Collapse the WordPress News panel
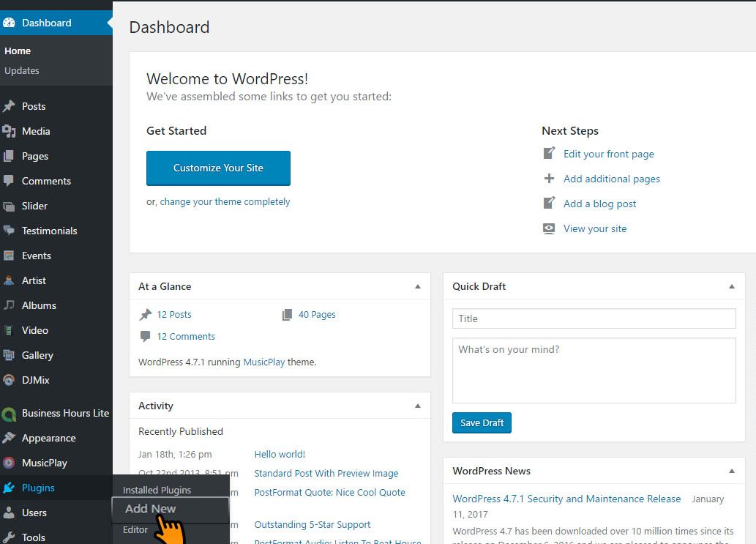Image resolution: width=756 pixels, height=544 pixels. 732,471
